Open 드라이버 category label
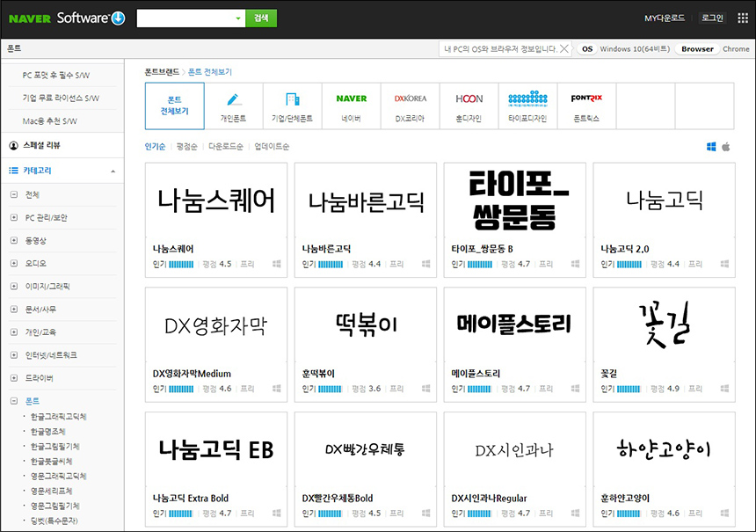 click(40, 378)
